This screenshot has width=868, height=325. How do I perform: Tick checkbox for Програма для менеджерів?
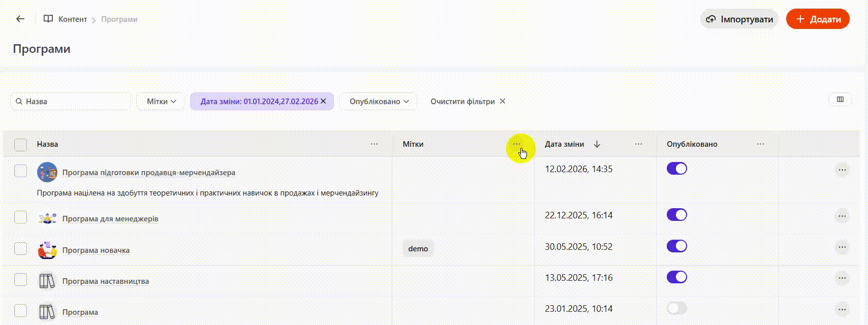[20, 217]
